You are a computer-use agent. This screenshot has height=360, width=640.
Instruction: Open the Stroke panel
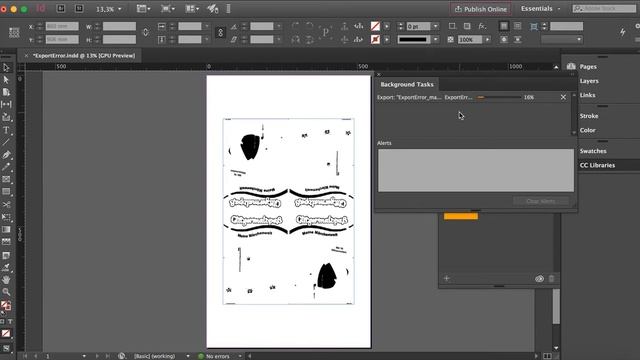click(x=589, y=116)
